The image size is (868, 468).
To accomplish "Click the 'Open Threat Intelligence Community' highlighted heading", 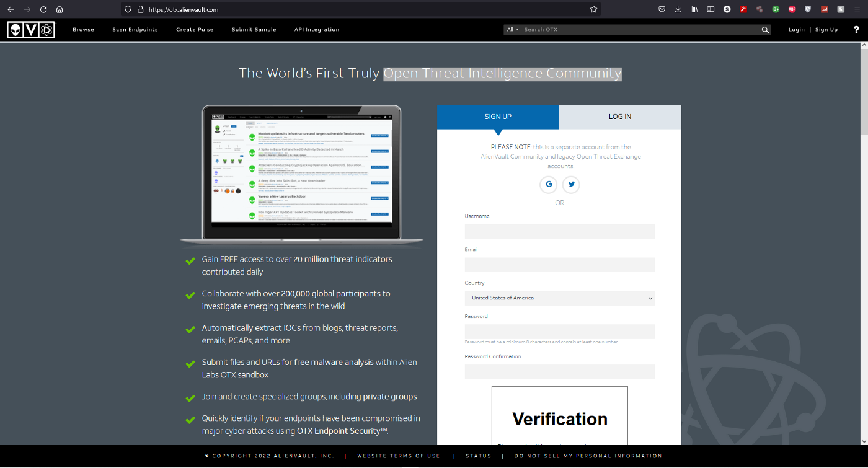I will pyautogui.click(x=502, y=73).
